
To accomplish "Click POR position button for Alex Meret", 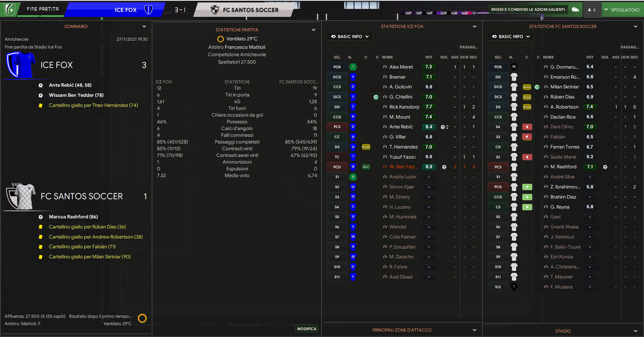I will [x=337, y=67].
